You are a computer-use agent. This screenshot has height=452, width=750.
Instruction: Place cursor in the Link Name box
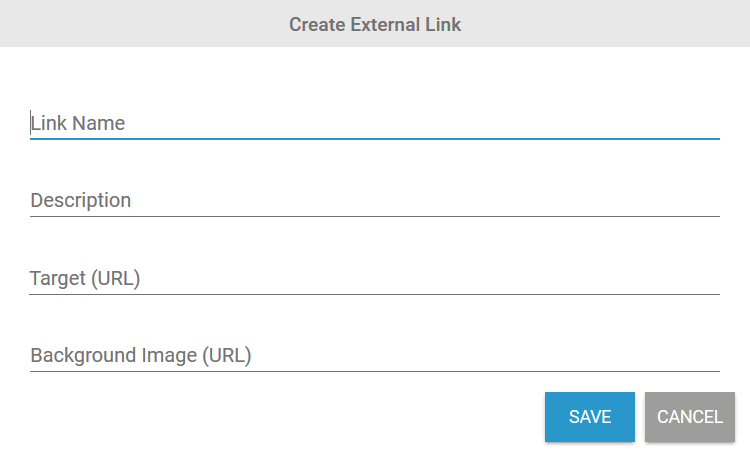coord(374,124)
